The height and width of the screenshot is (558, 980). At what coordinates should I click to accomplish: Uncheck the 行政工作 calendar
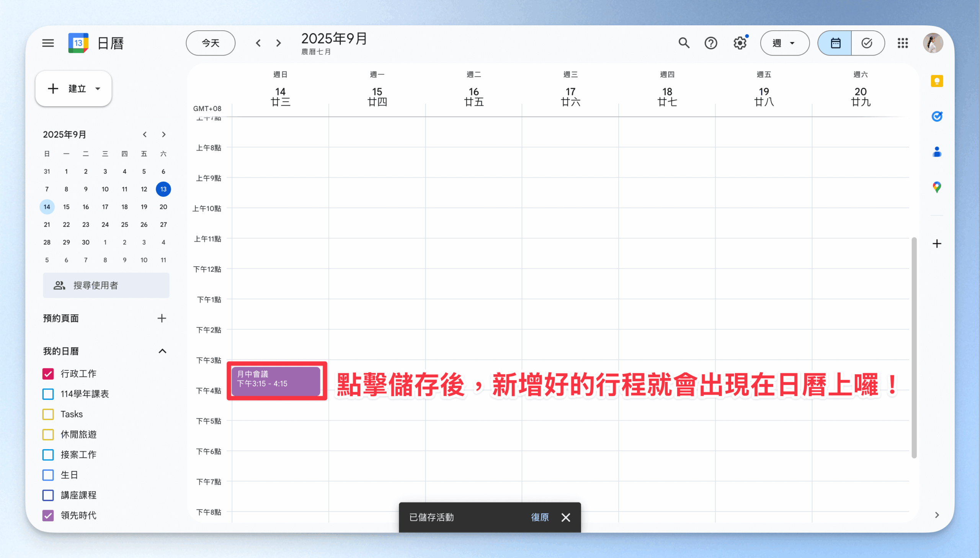[x=48, y=374]
